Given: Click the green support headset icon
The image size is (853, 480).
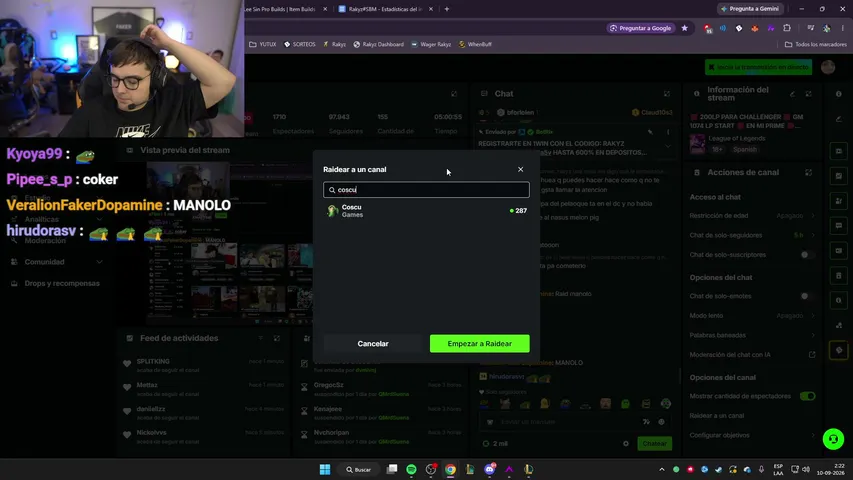Looking at the screenshot, I should [833, 439].
